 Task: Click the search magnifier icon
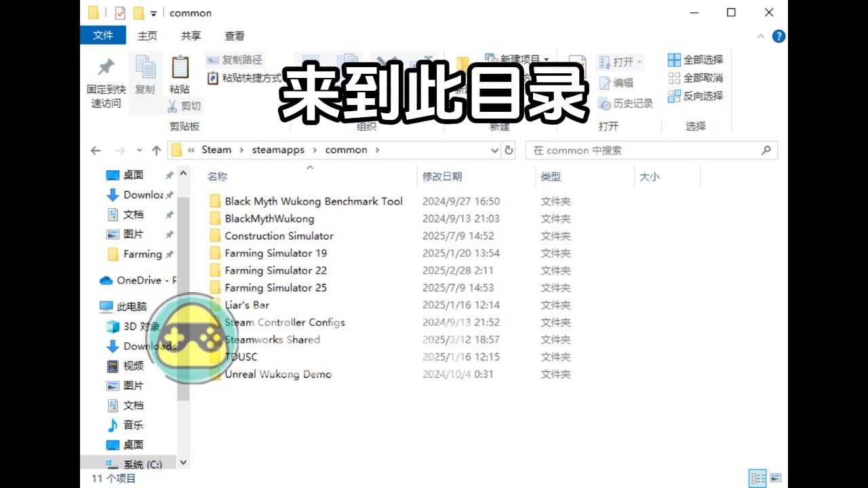(766, 150)
